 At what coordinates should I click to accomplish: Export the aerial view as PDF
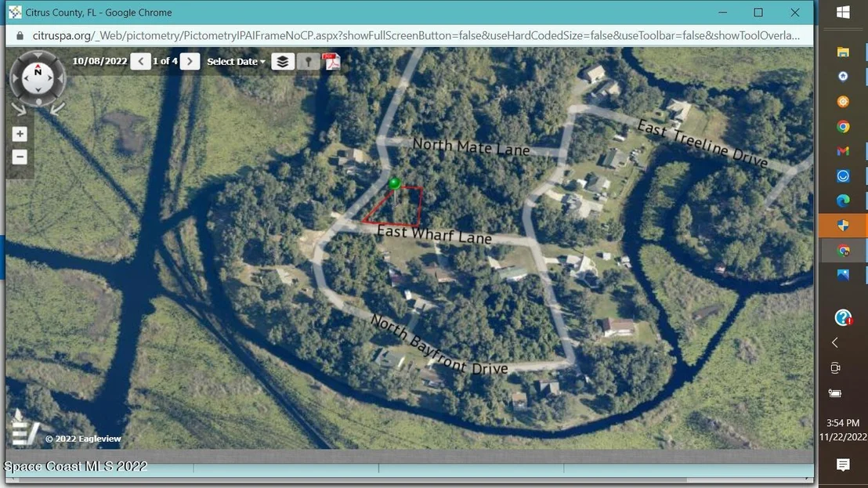[331, 61]
